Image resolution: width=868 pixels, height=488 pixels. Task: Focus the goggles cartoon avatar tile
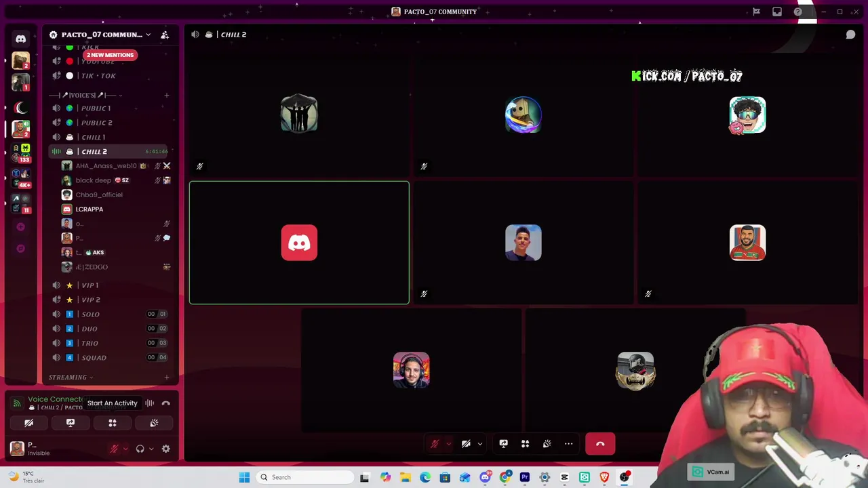[x=747, y=115]
